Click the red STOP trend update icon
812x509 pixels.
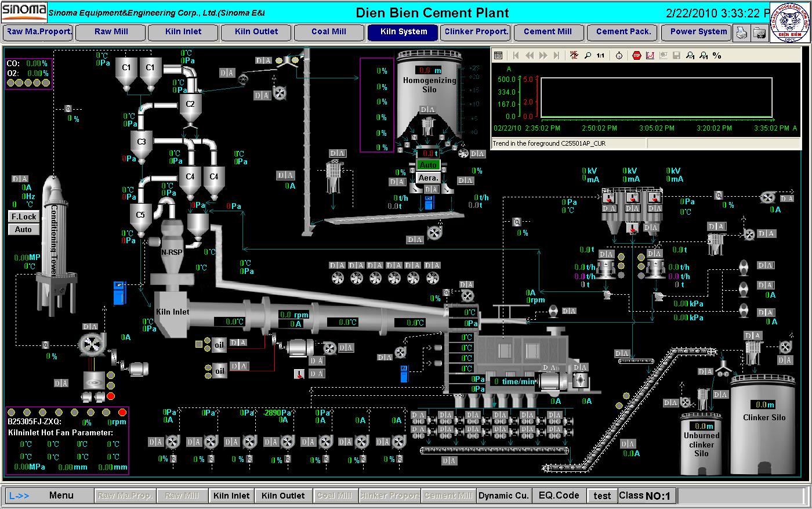[x=636, y=55]
